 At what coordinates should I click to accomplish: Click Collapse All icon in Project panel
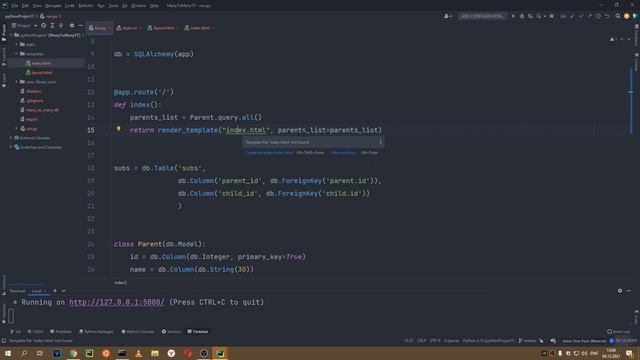pyautogui.click(x=61, y=25)
